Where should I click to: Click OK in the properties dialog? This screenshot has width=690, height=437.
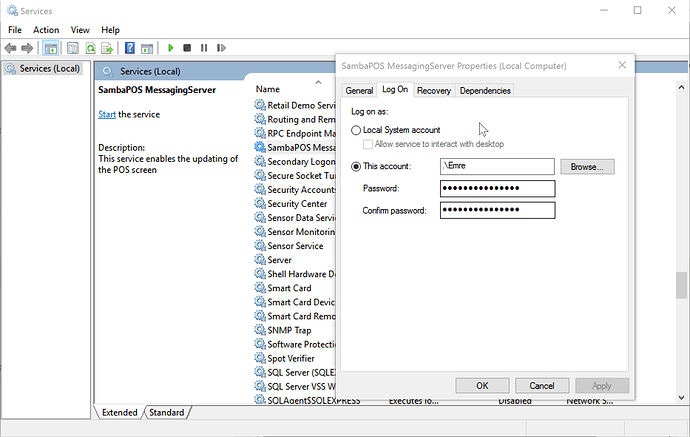coord(482,386)
